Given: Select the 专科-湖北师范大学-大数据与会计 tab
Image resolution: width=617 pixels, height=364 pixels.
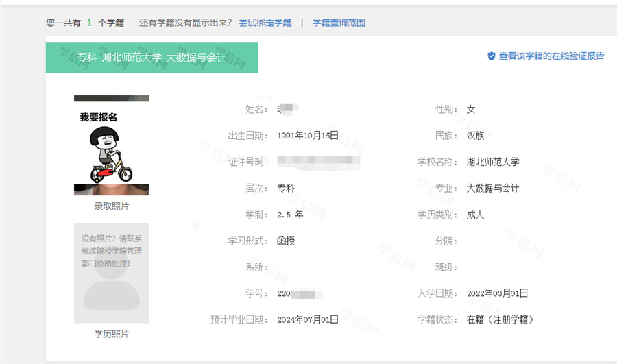Looking at the screenshot, I should [x=152, y=58].
